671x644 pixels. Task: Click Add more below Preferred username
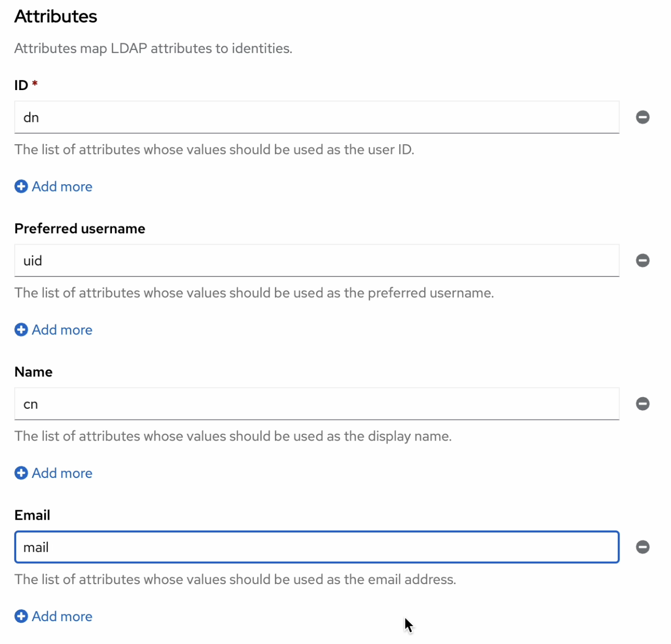tap(61, 330)
